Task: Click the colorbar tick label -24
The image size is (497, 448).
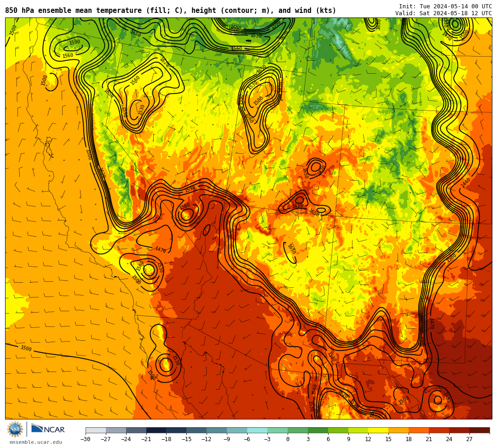Action: pyautogui.click(x=126, y=439)
